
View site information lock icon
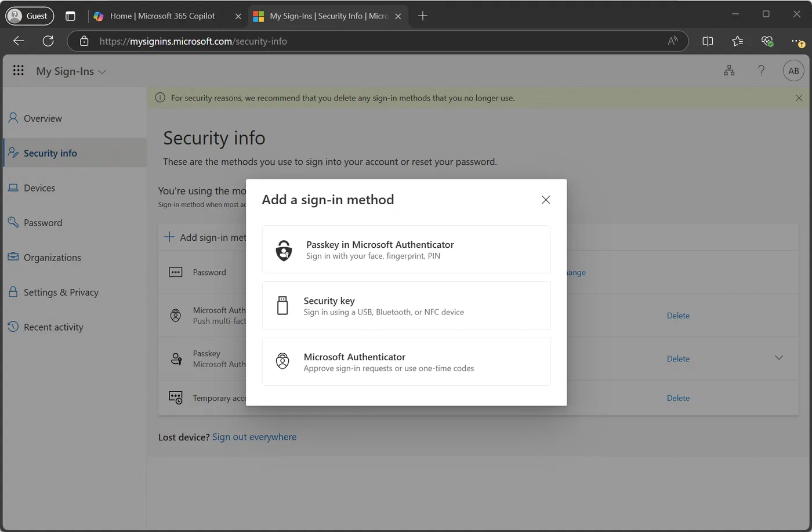click(84, 41)
